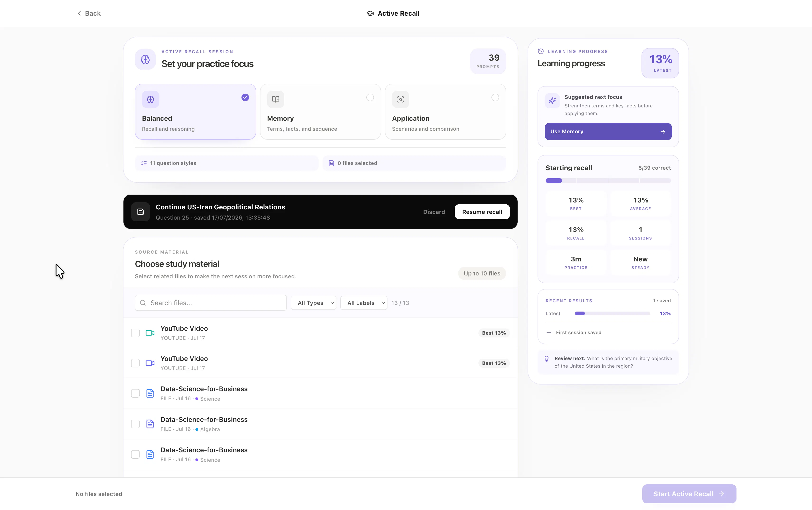This screenshot has height=510, width=812.
Task: Click the graduation cap icon beside Active Recall
Action: pos(370,13)
